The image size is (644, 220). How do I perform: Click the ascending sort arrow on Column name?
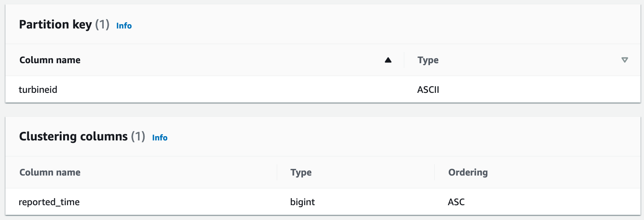[388, 60]
